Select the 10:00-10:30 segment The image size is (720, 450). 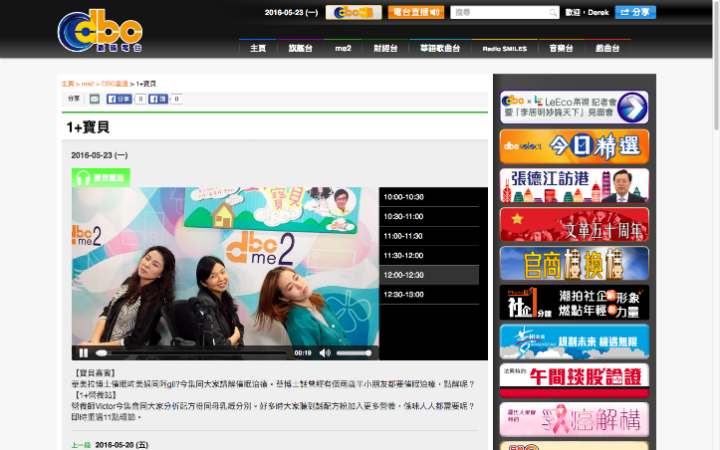tap(429, 197)
